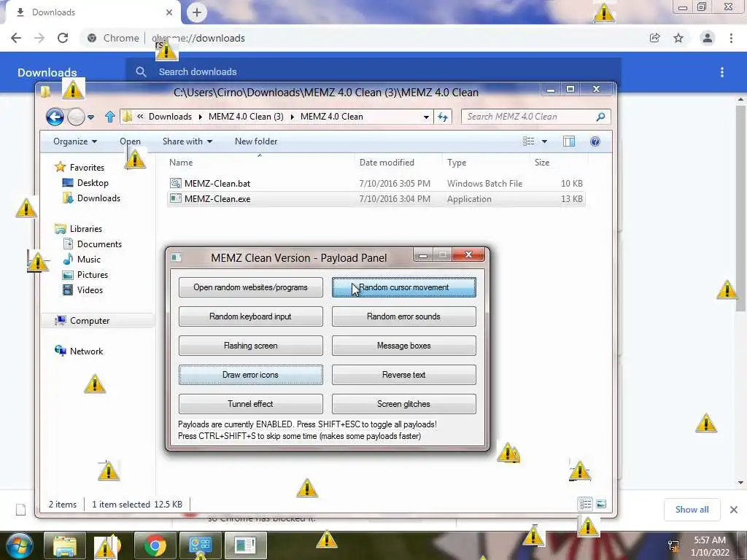Select Computer in the navigation pane
Viewport: 747px width, 560px height.
(90, 321)
